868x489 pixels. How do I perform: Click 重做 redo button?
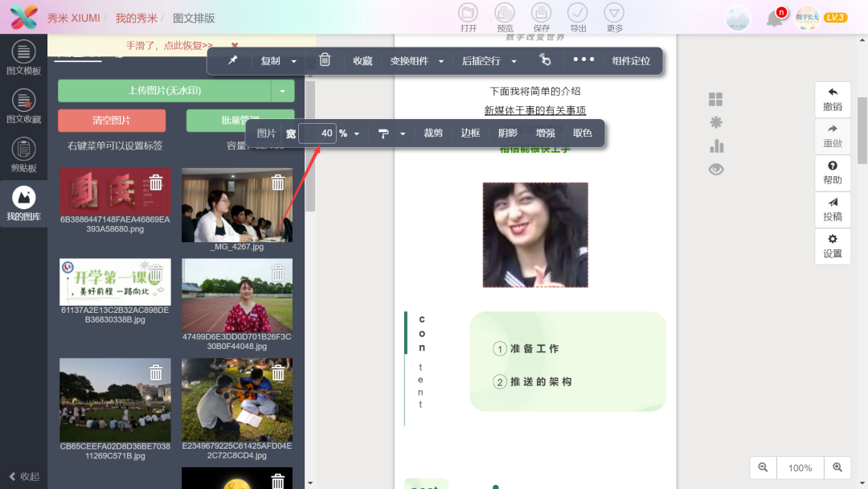click(833, 136)
